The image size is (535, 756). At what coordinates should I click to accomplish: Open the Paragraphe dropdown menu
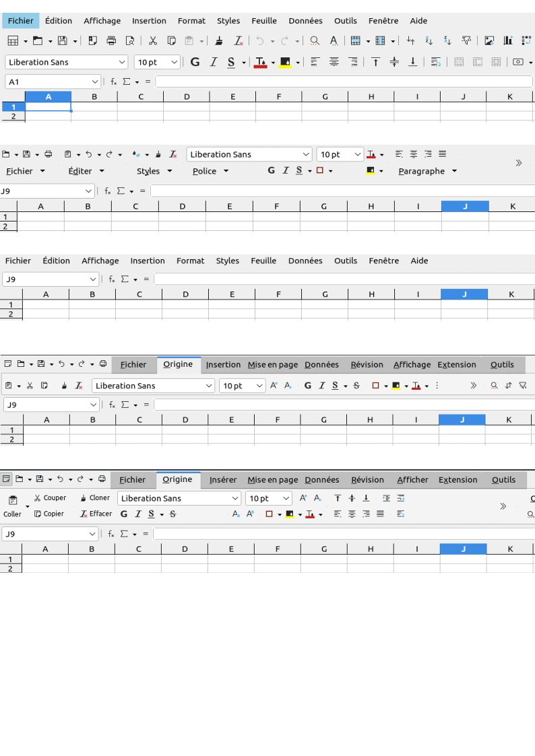click(x=427, y=171)
